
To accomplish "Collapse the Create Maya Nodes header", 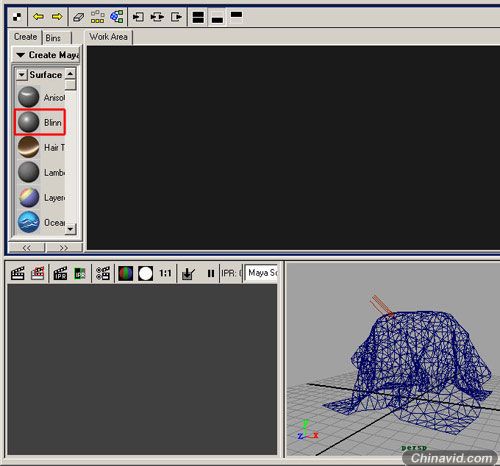I will click(x=21, y=55).
